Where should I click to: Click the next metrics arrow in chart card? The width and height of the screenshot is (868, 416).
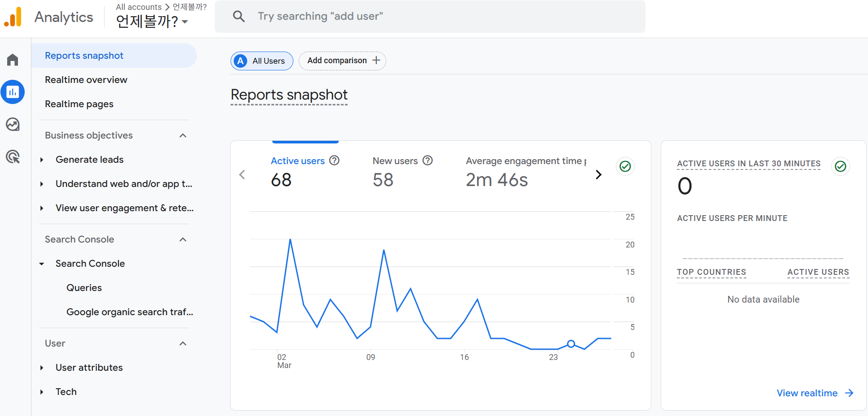pyautogui.click(x=598, y=174)
